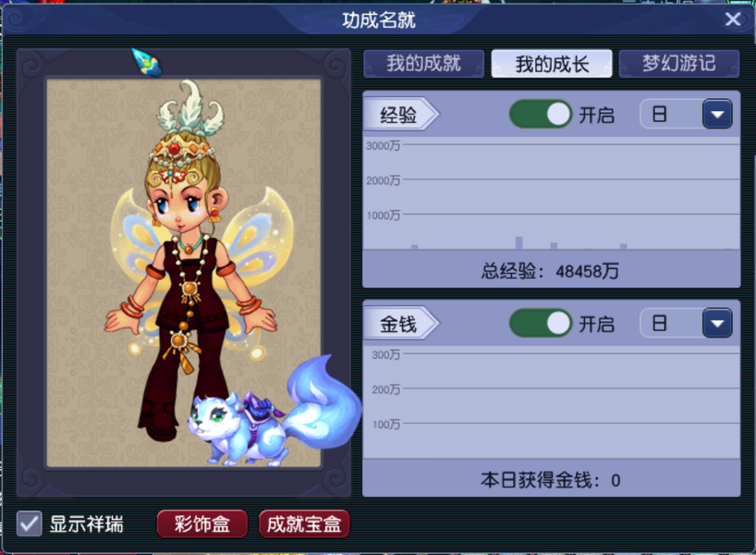Expand the 金钱 period dropdown arrow
The height and width of the screenshot is (555, 756).
717,324
